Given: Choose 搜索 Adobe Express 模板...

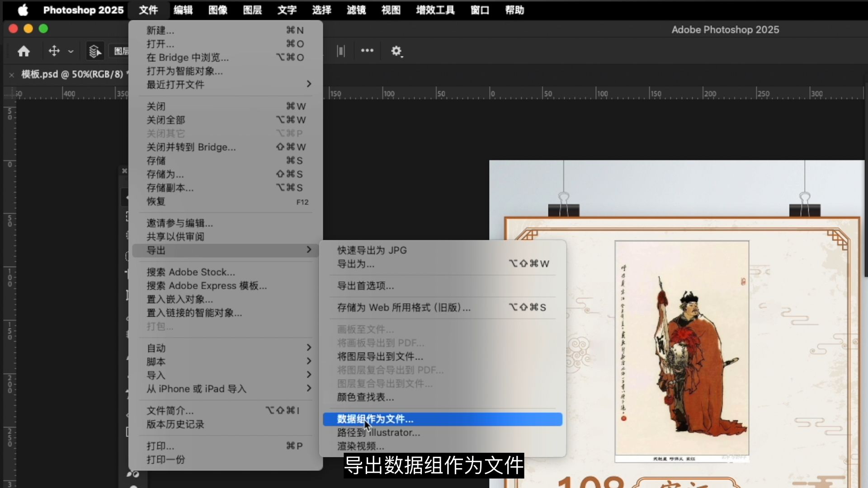Looking at the screenshot, I should (226, 286).
